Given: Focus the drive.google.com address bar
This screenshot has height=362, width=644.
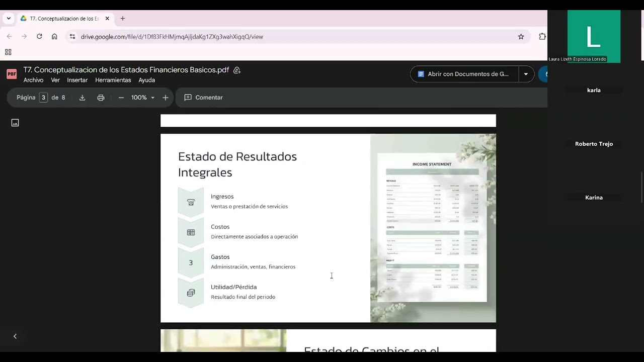Looking at the screenshot, I should [297, 37].
